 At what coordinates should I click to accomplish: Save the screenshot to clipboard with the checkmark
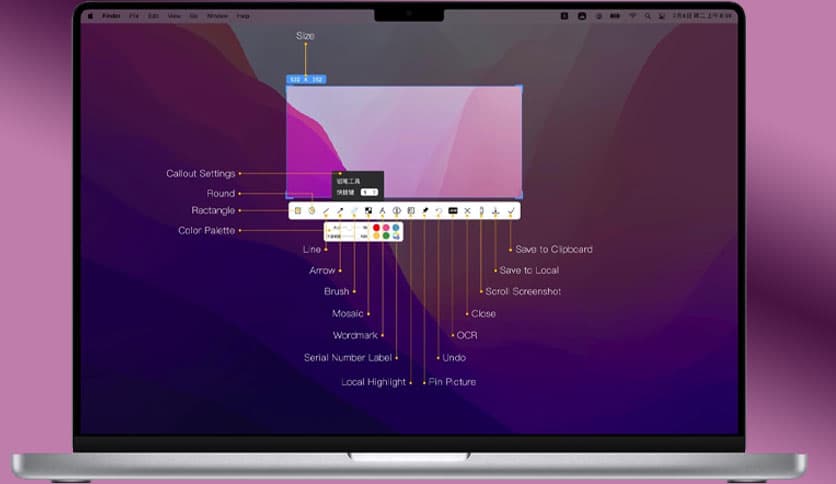pyautogui.click(x=511, y=211)
